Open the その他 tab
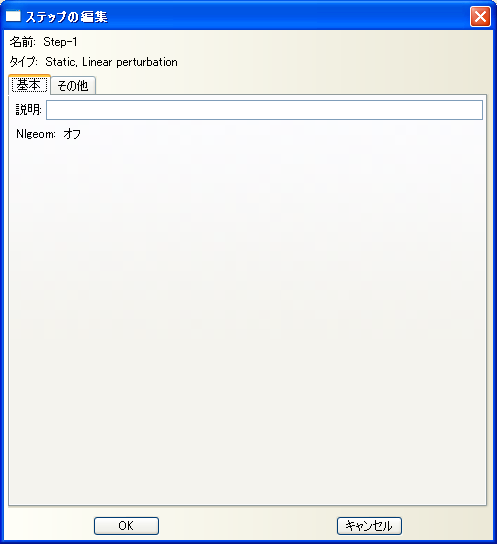The image size is (497, 544). 73,86
